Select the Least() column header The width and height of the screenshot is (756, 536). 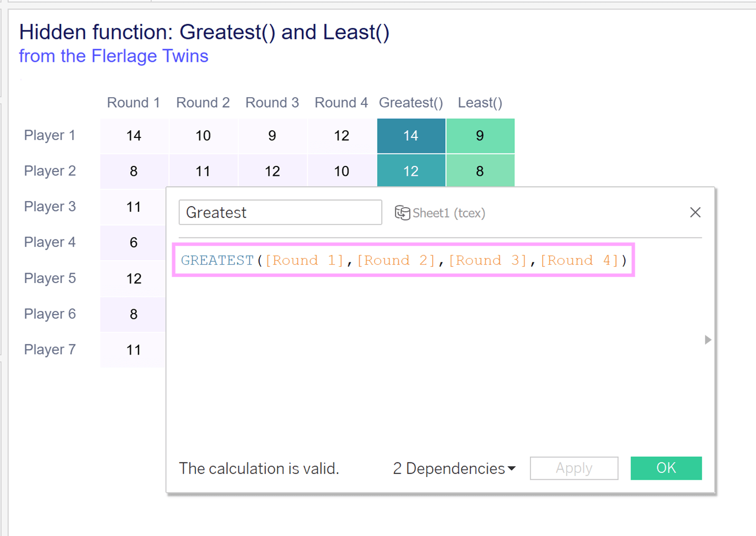(x=480, y=103)
